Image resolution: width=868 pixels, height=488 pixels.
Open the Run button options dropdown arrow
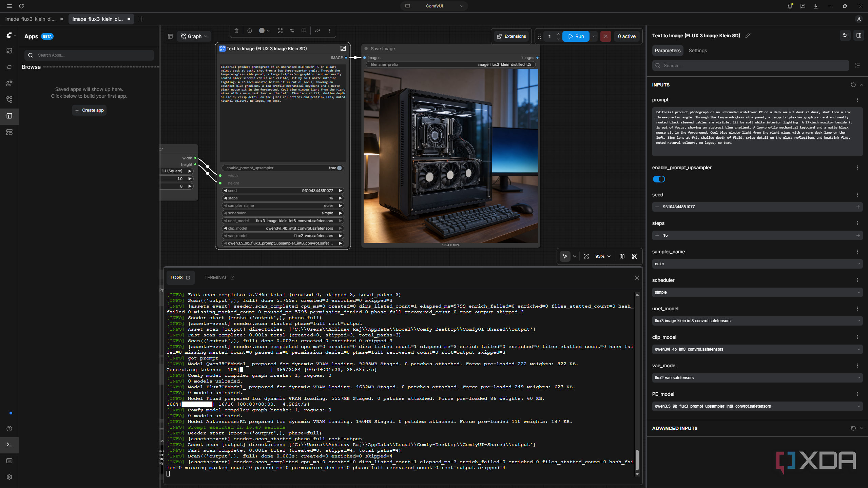[x=594, y=36]
